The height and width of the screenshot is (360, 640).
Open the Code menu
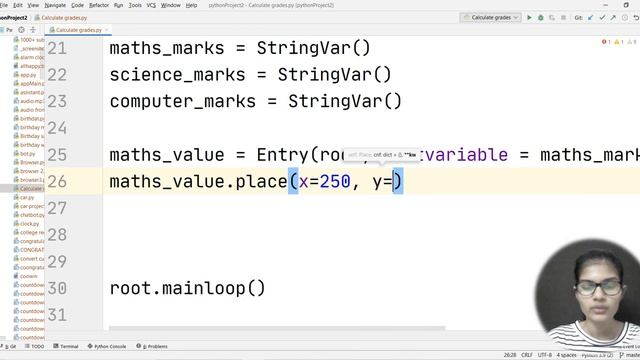(x=78, y=5)
